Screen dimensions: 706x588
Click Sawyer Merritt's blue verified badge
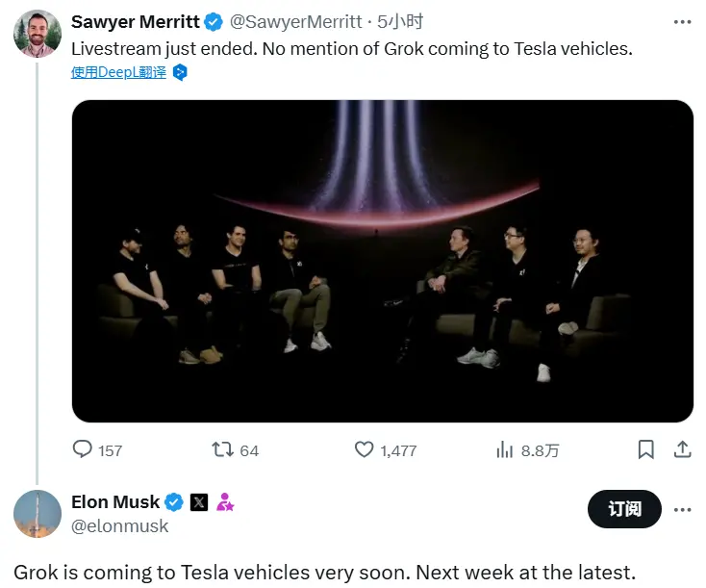pyautogui.click(x=214, y=22)
